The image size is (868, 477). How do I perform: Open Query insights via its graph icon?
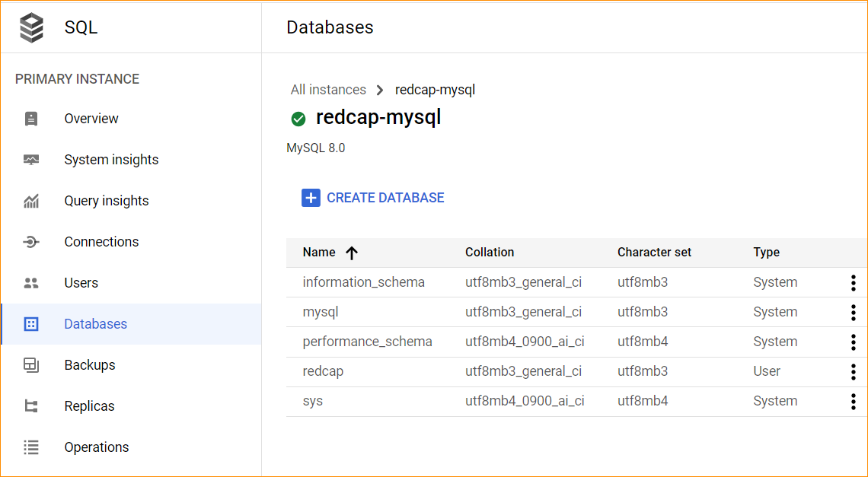30,200
